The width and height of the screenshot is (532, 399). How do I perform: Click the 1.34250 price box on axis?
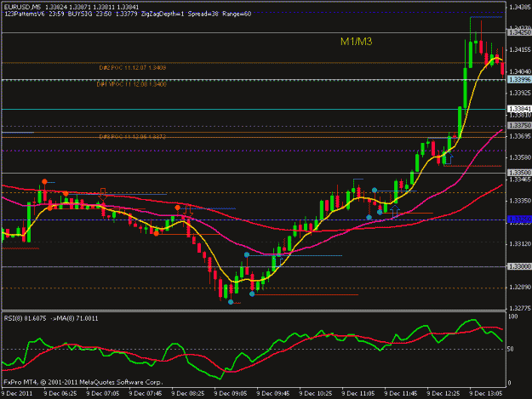click(x=519, y=32)
